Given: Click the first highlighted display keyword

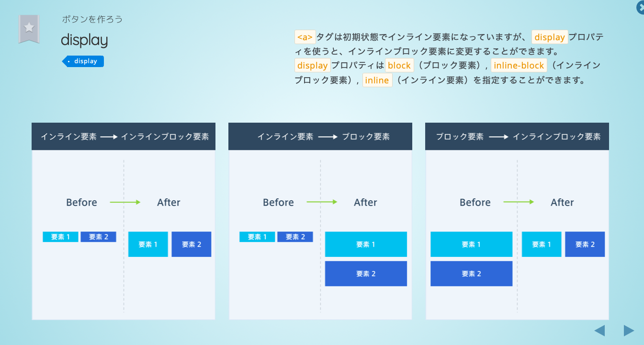Looking at the screenshot, I should point(549,37).
